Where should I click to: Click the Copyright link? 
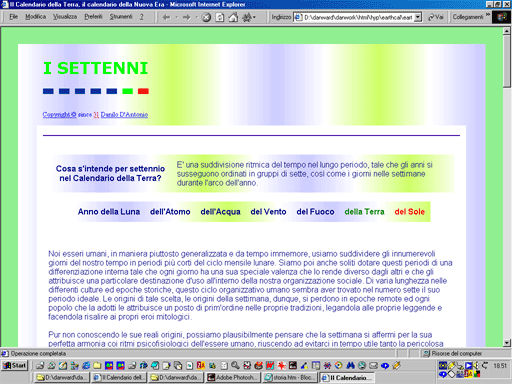(59, 115)
